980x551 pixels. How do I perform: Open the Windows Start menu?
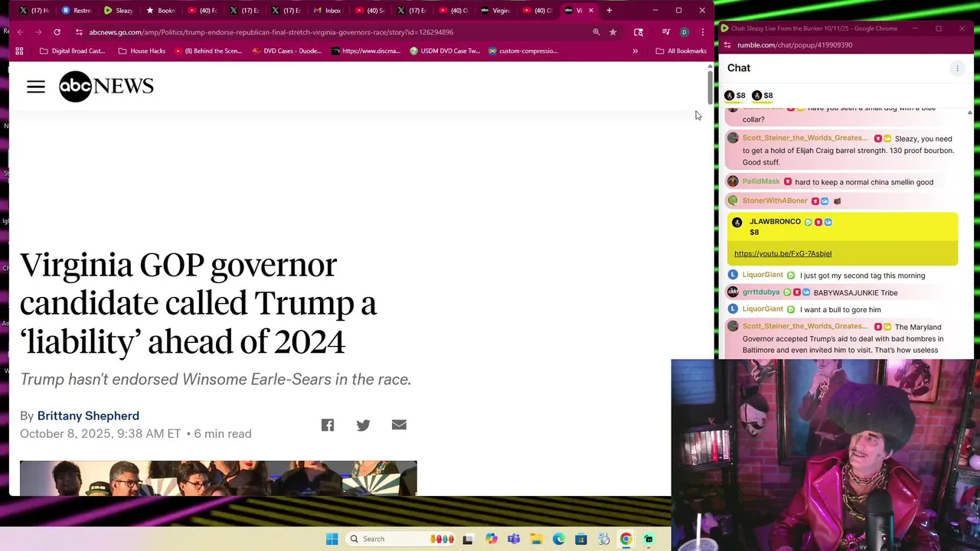(332, 539)
